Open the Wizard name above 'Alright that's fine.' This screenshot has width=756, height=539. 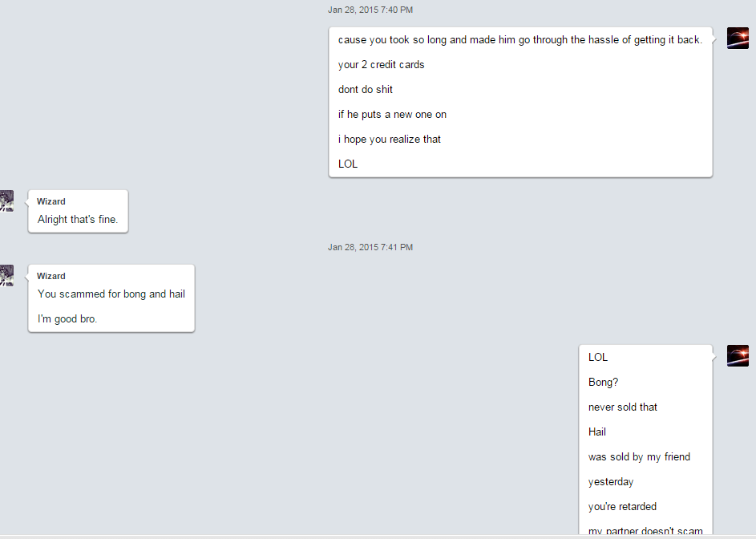pos(51,201)
